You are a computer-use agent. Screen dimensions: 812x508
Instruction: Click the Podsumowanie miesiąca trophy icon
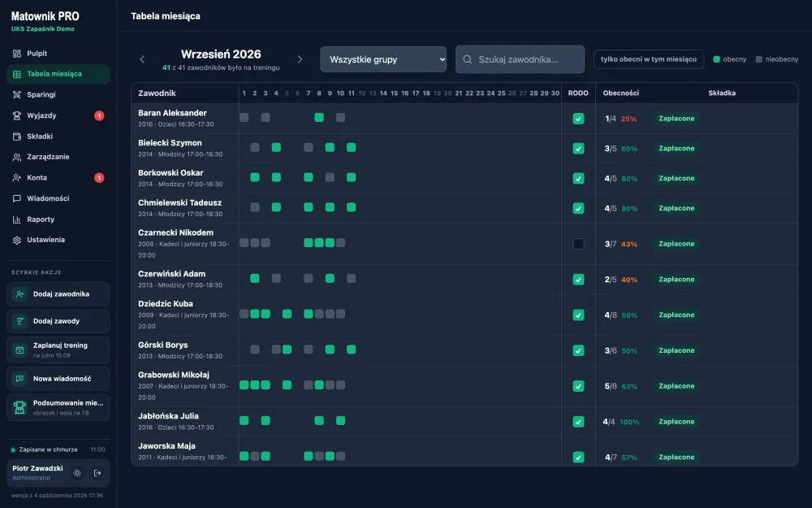(19, 407)
